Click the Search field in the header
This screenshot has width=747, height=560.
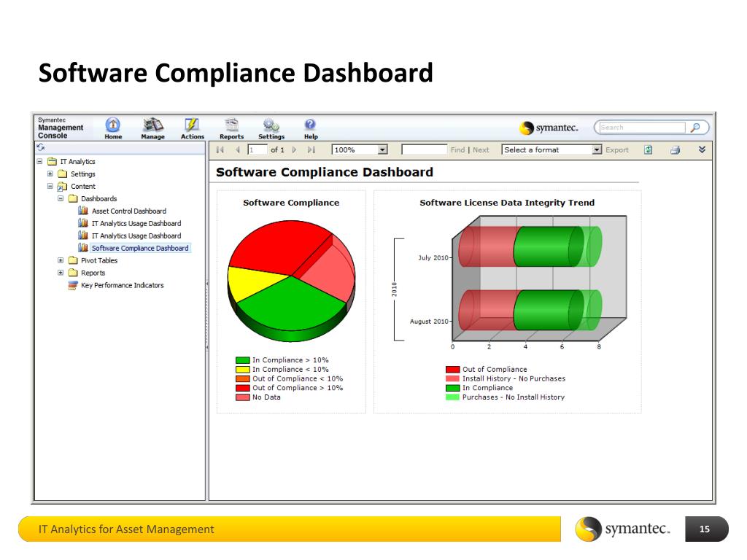642,127
